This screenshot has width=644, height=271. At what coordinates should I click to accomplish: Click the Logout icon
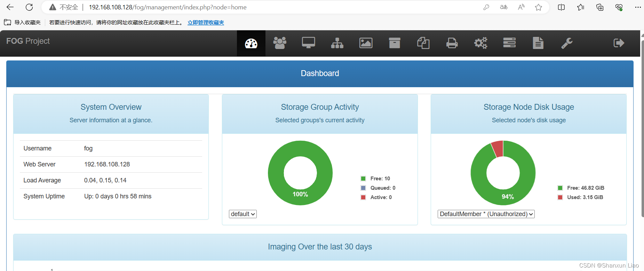pyautogui.click(x=619, y=43)
